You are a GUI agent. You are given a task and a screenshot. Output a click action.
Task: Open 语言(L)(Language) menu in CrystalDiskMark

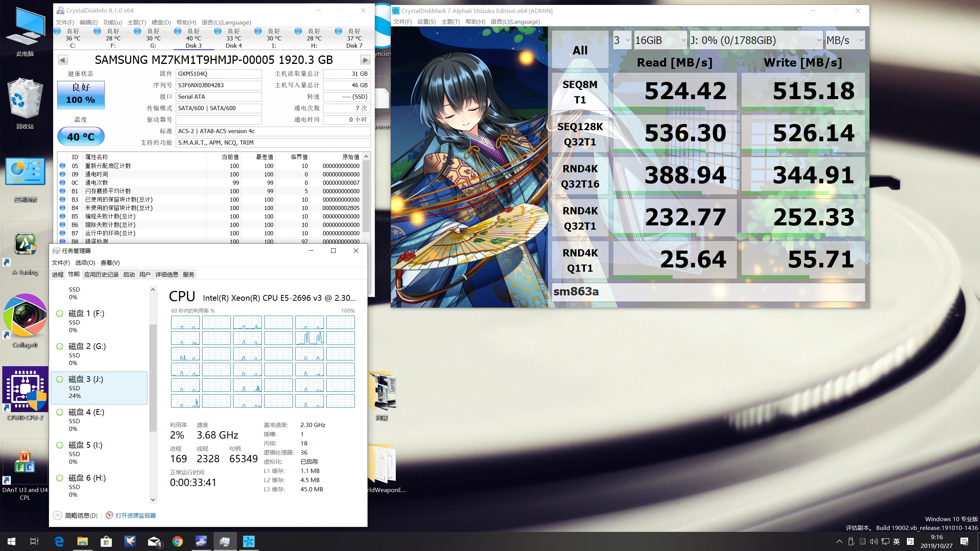(515, 22)
